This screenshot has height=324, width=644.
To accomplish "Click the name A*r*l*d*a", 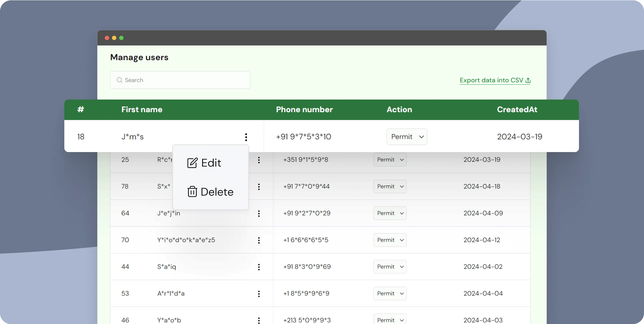I will 171,293.
